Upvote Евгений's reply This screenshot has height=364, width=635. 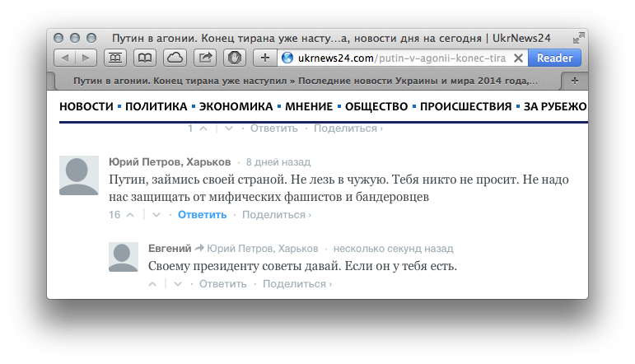tap(152, 284)
